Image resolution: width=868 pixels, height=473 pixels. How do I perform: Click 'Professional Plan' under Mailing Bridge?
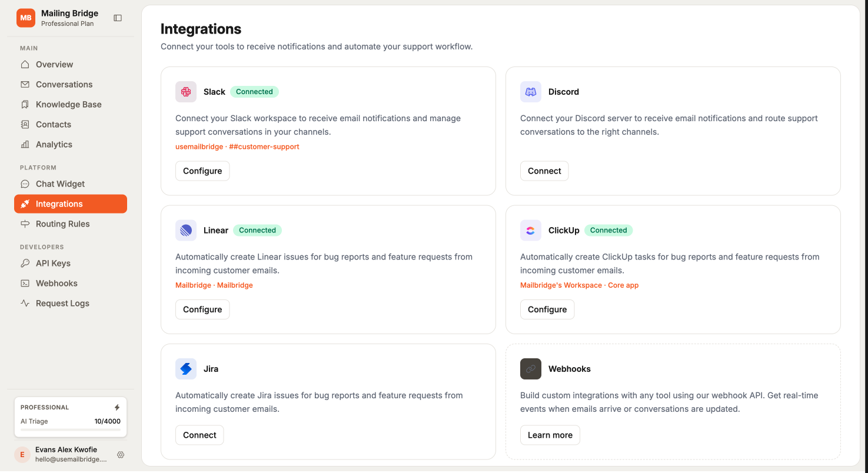point(68,24)
